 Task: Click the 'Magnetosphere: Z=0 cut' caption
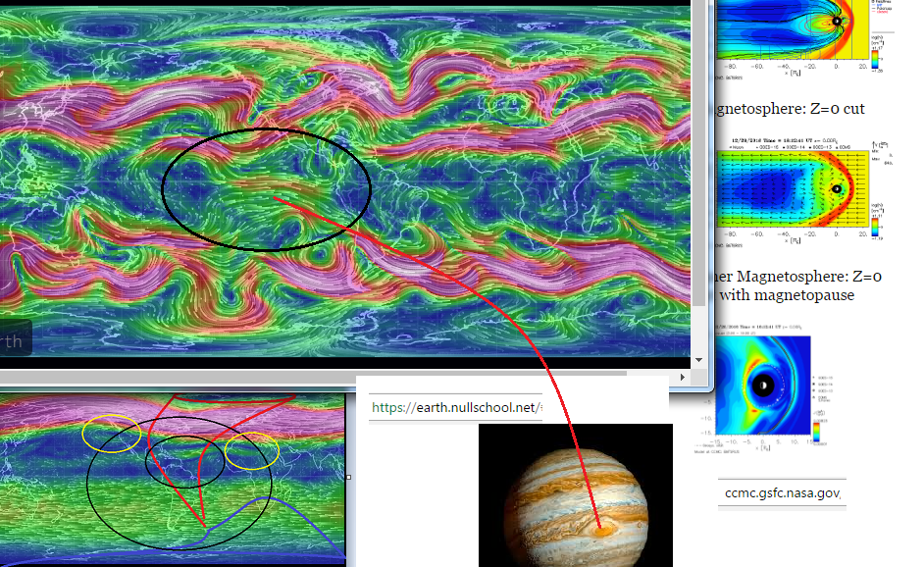click(790, 109)
